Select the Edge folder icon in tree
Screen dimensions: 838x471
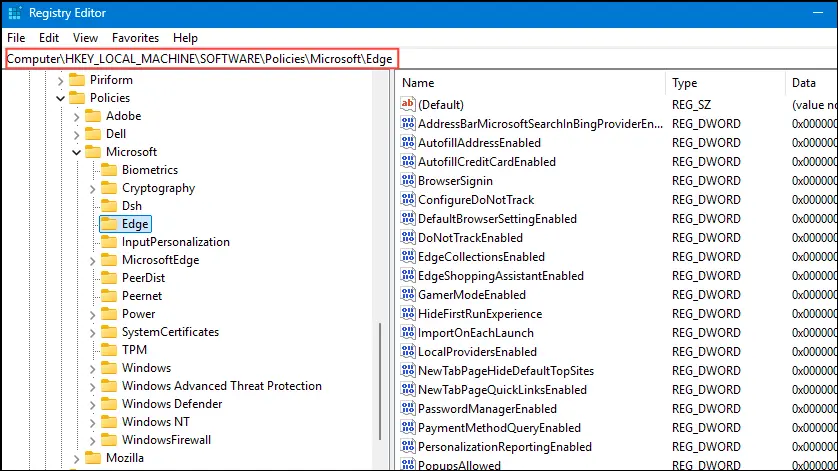pos(108,224)
